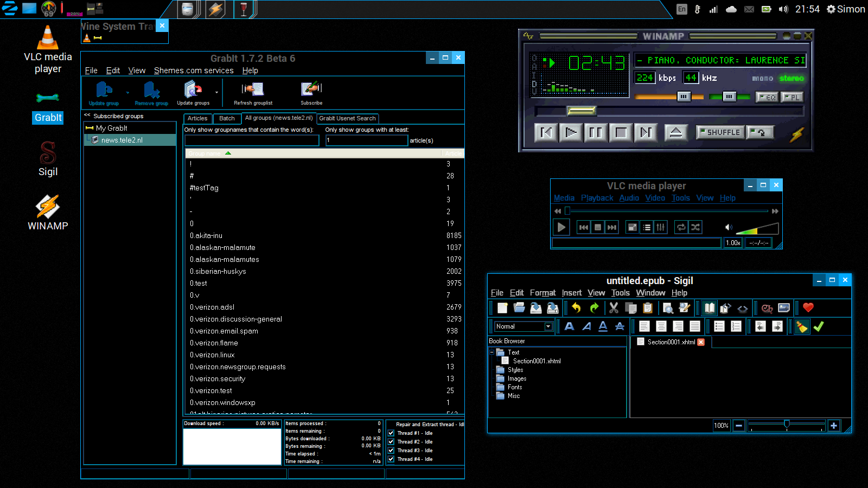Image resolution: width=868 pixels, height=488 pixels.
Task: Toggle VLC playlist view icon
Action: 647,227
